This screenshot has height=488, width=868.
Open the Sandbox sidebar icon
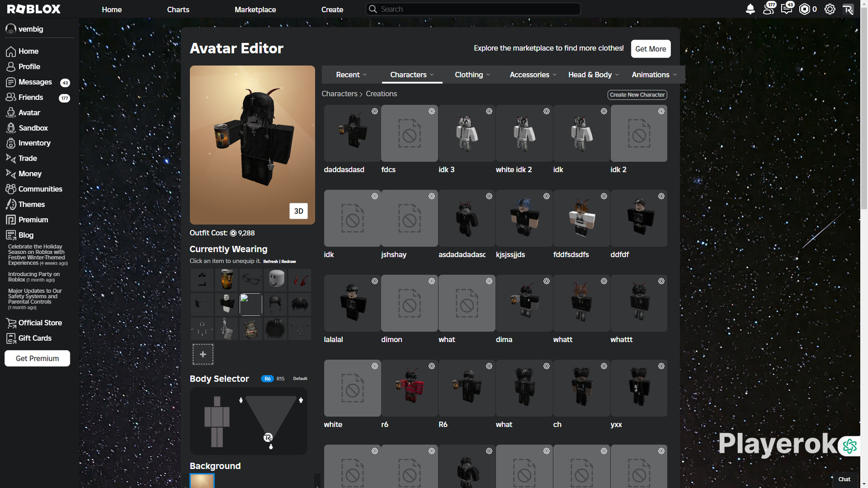(x=11, y=128)
